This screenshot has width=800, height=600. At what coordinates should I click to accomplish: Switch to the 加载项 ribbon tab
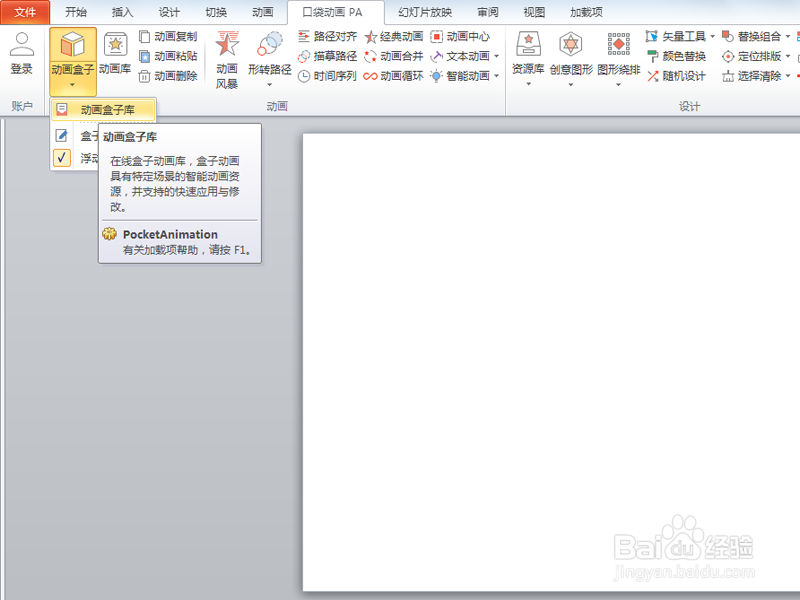point(586,12)
